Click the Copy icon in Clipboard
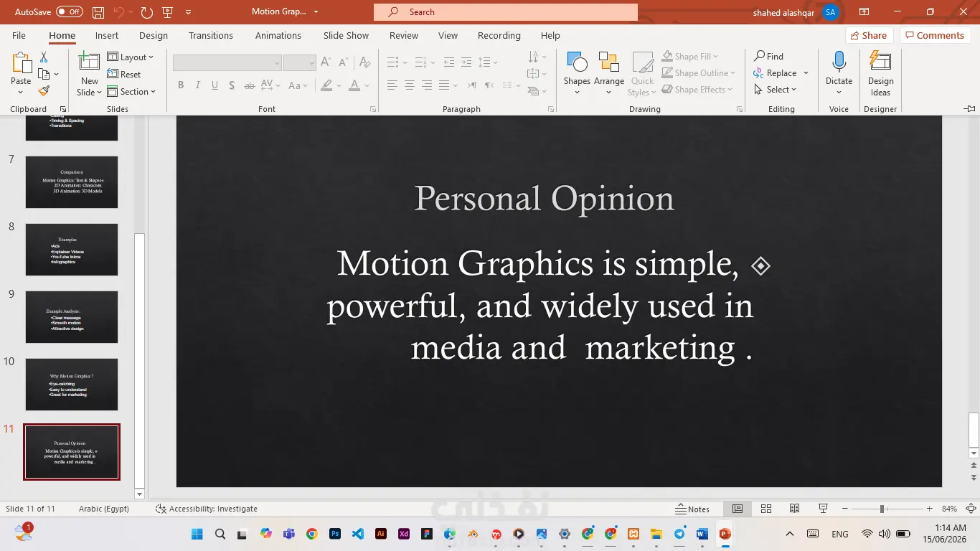Viewport: 980px width, 551px height. click(44, 74)
